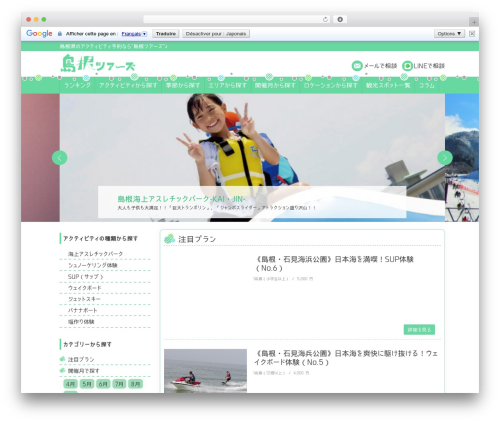Click シュノーケリング体験 sidebar link
The image size is (500, 423).
coord(93,265)
